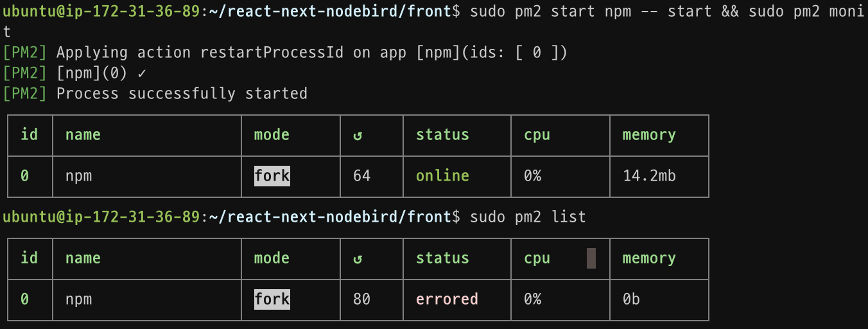Click the "0b" memory value
Viewport: 868px width, 329px height.
pyautogui.click(x=631, y=299)
